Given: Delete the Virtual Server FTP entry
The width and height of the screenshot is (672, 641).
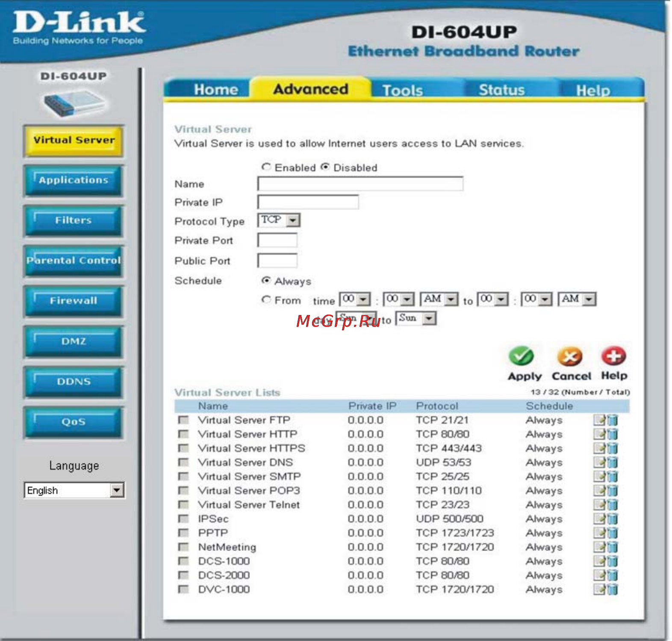Looking at the screenshot, I should (x=613, y=420).
